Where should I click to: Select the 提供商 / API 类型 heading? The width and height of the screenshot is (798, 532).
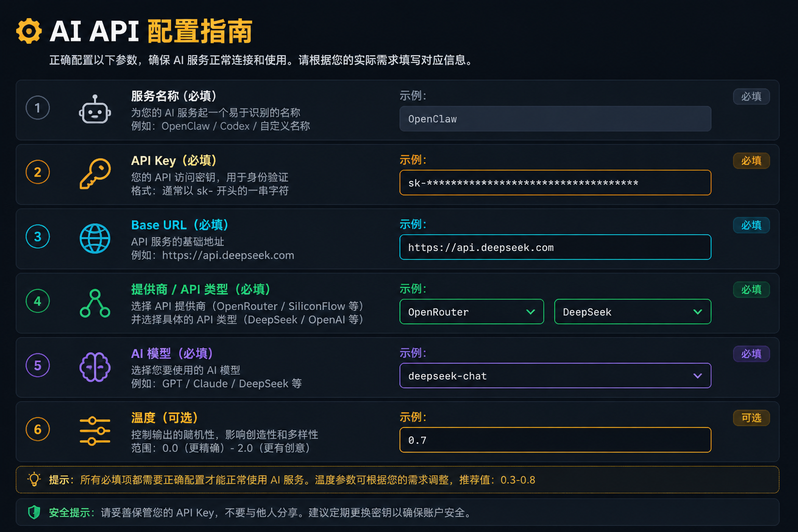tap(201, 289)
